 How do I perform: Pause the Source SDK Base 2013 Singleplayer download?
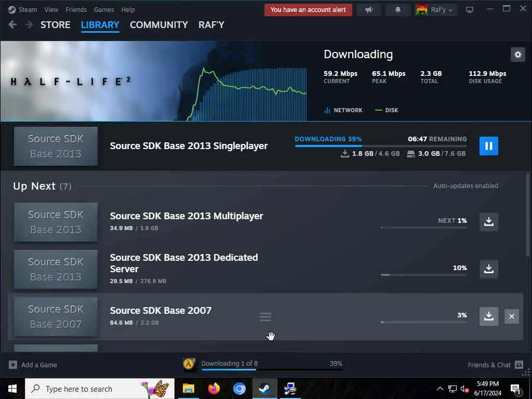click(488, 146)
